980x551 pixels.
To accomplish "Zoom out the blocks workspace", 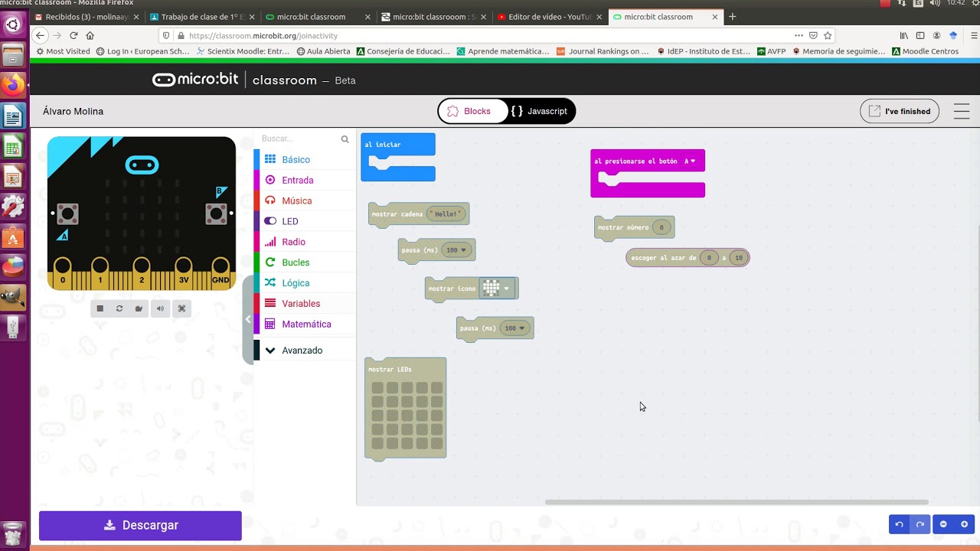I will pos(943,524).
